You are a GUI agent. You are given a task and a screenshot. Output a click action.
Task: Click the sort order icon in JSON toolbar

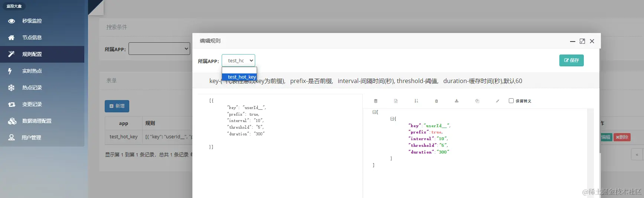coord(416,101)
